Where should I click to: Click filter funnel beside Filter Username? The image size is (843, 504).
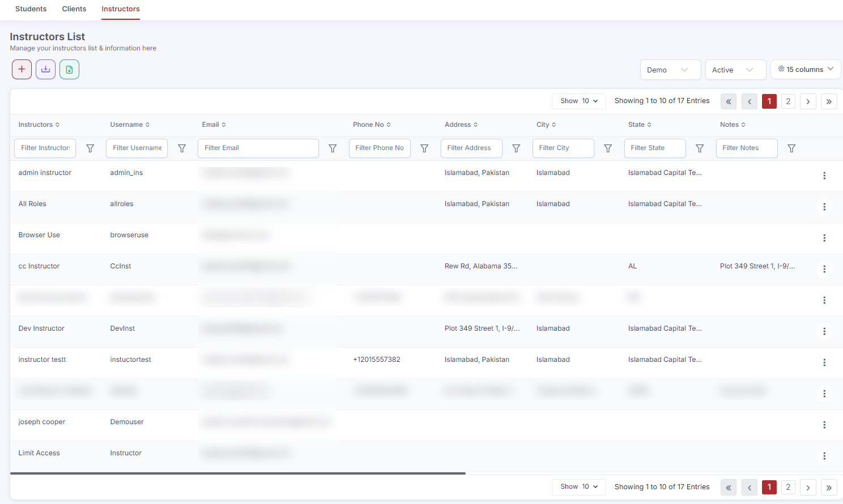click(x=182, y=148)
